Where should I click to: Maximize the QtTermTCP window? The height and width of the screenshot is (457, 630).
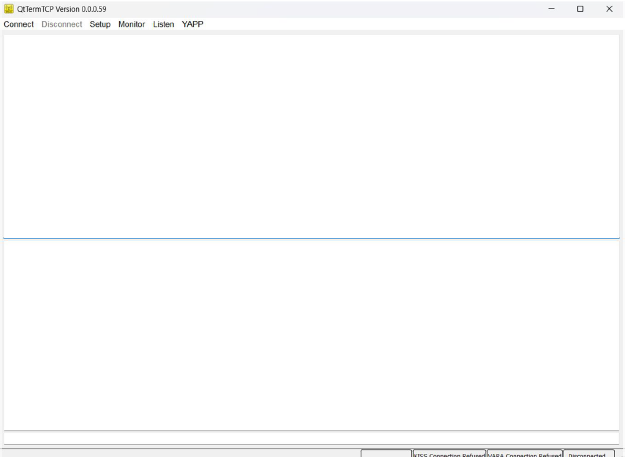click(580, 9)
